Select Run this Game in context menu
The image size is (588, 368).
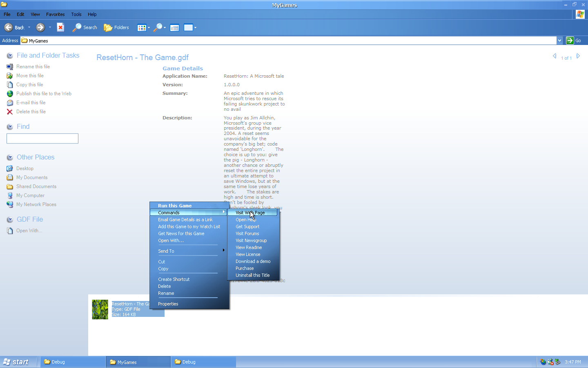[188, 206]
